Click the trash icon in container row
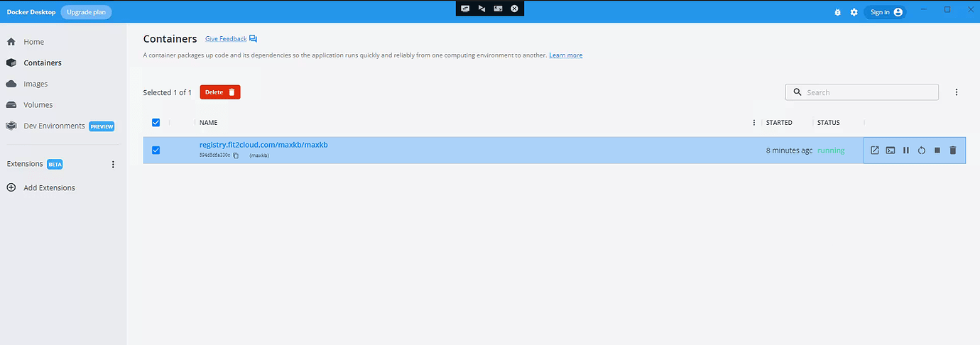 click(x=953, y=150)
